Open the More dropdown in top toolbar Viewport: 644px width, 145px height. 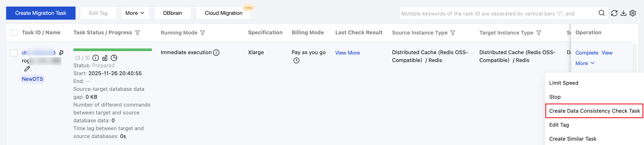click(135, 13)
